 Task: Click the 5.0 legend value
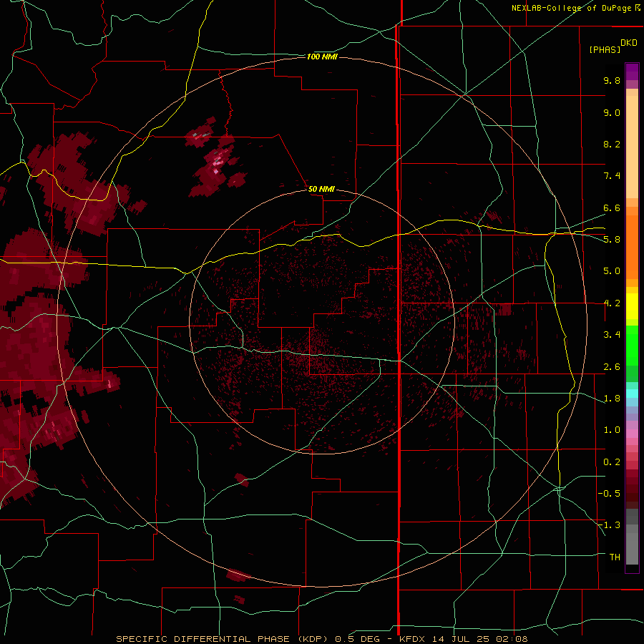pyautogui.click(x=612, y=271)
